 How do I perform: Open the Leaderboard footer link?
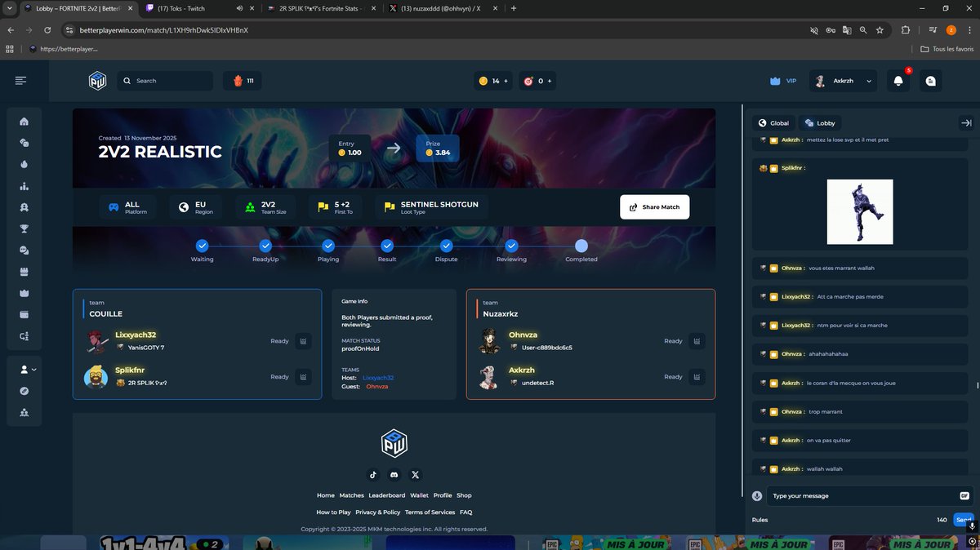point(386,495)
